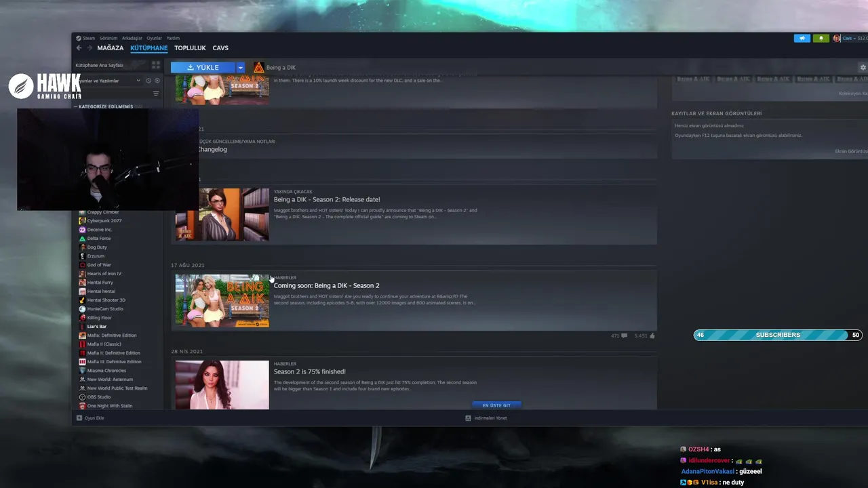Open the dropdown arrow beside YÜKLE
The image size is (868, 488).
tap(240, 67)
